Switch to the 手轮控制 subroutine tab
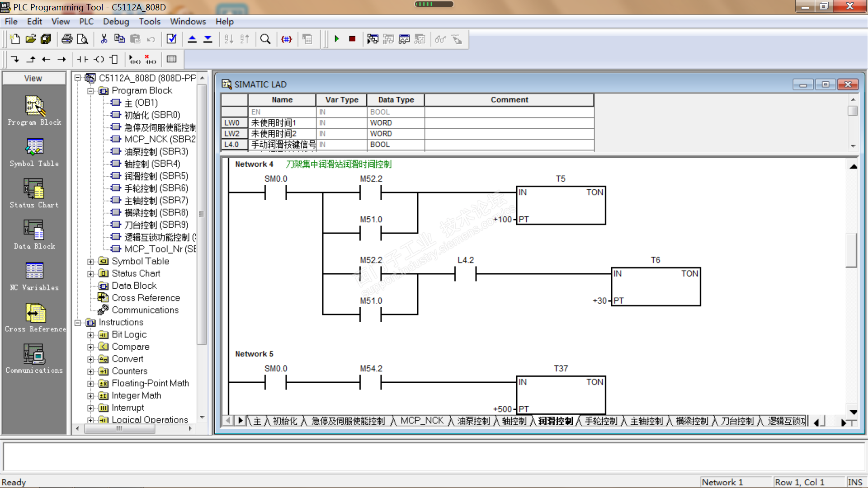Screen dimensions: 868x488 pos(601,421)
